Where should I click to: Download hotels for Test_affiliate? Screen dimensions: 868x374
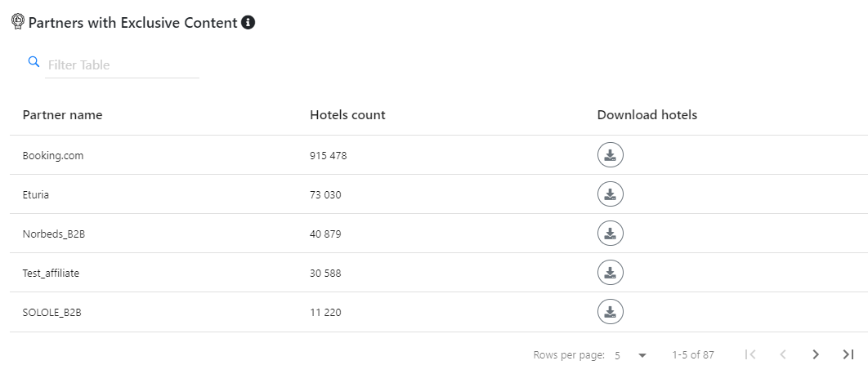click(610, 273)
